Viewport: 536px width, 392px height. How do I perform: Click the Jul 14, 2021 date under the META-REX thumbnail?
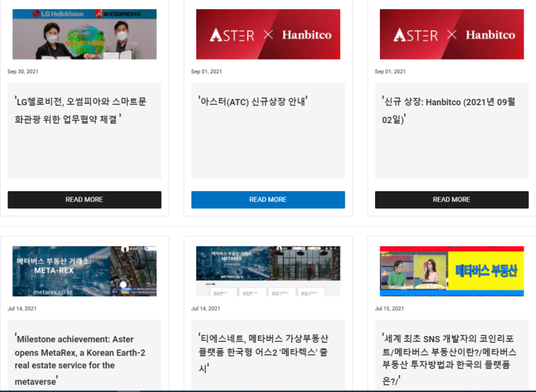(x=22, y=308)
